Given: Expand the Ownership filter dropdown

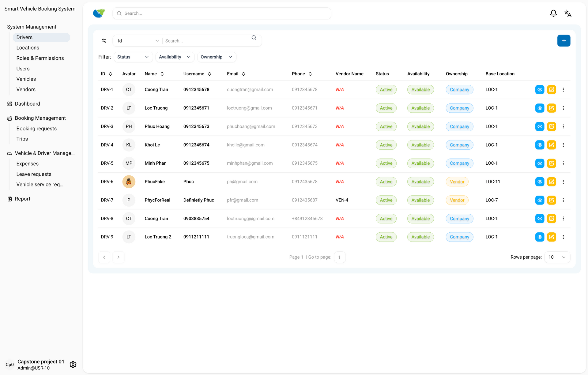Looking at the screenshot, I should click(216, 57).
